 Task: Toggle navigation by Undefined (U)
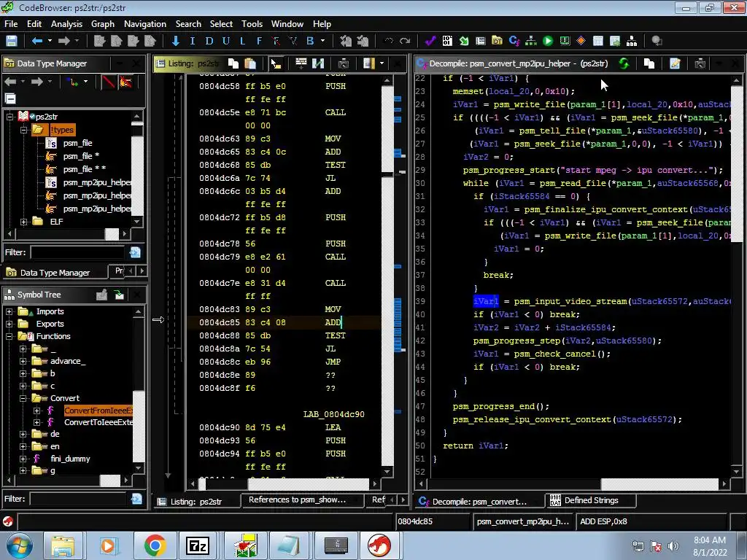pyautogui.click(x=226, y=41)
